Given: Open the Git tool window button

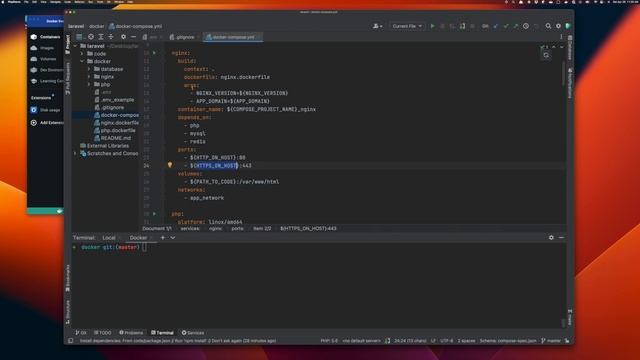Looking at the screenshot, I should pyautogui.click(x=81, y=333).
